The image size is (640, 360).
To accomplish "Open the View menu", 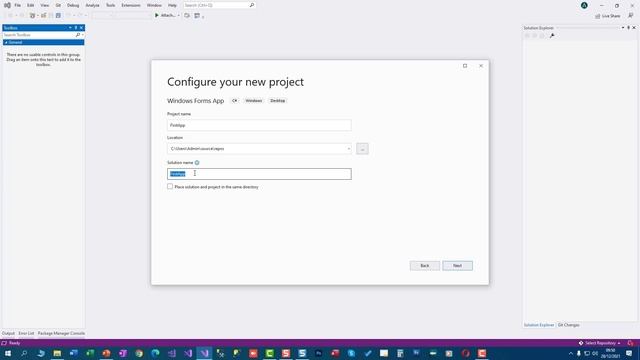I will tap(44, 5).
